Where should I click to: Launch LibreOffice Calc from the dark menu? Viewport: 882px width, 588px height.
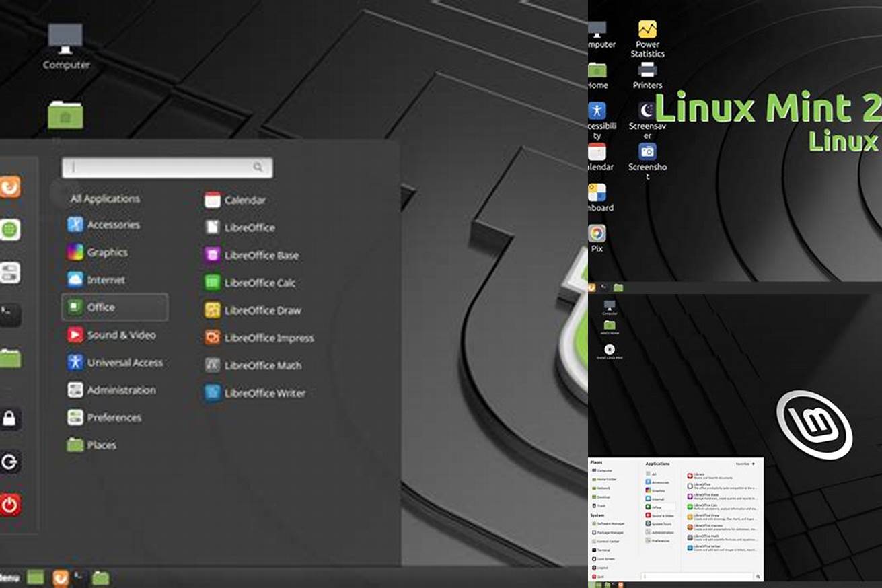(x=250, y=283)
